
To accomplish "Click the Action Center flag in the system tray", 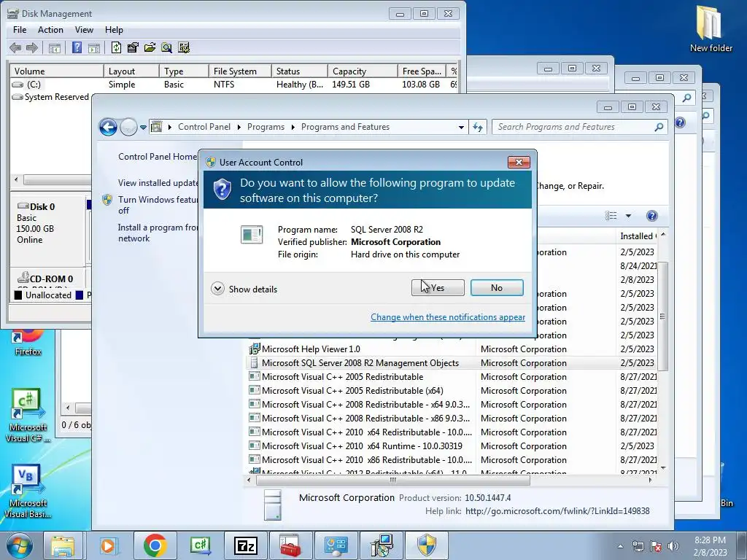I will (656, 546).
